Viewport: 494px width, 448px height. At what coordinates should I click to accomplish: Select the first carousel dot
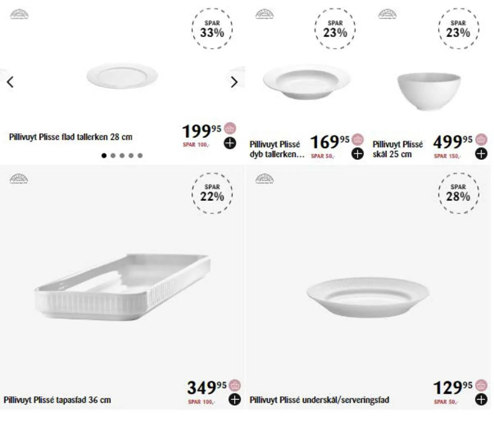(104, 155)
